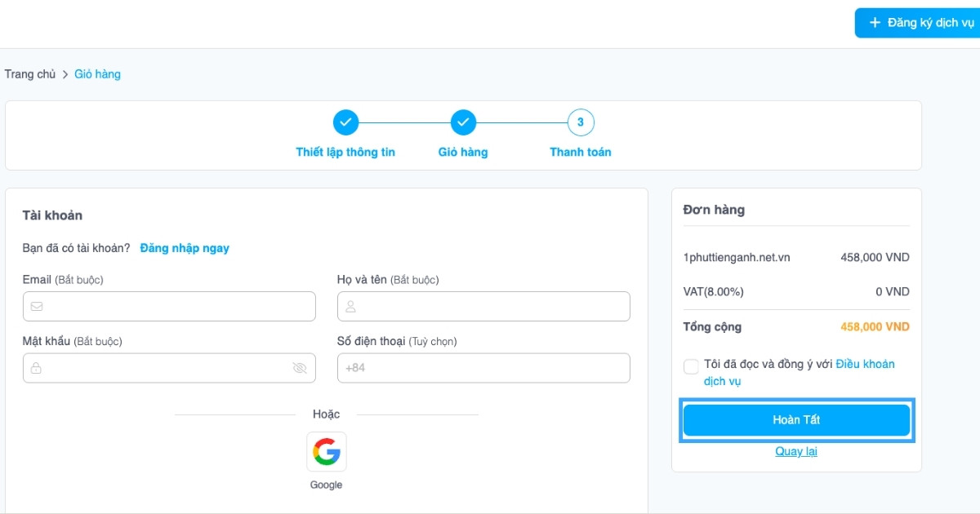Select the Thanh toán step label

coord(580,152)
